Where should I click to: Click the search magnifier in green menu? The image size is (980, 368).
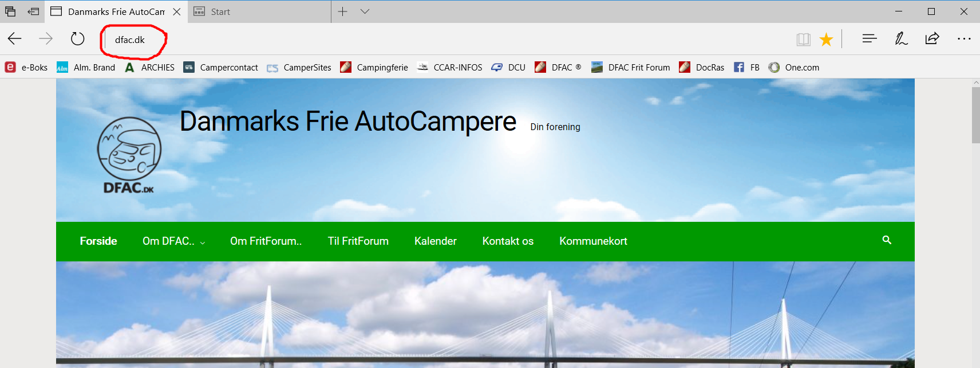point(887,240)
